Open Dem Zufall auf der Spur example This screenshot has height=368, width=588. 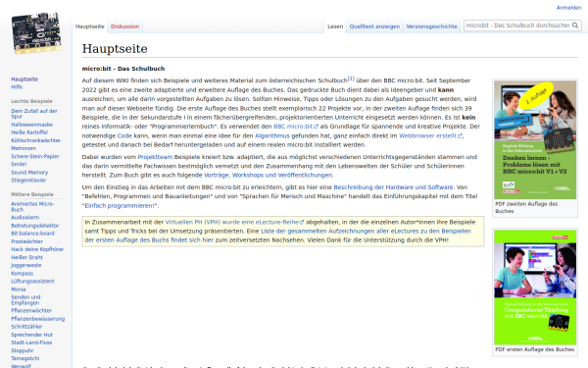[33, 114]
